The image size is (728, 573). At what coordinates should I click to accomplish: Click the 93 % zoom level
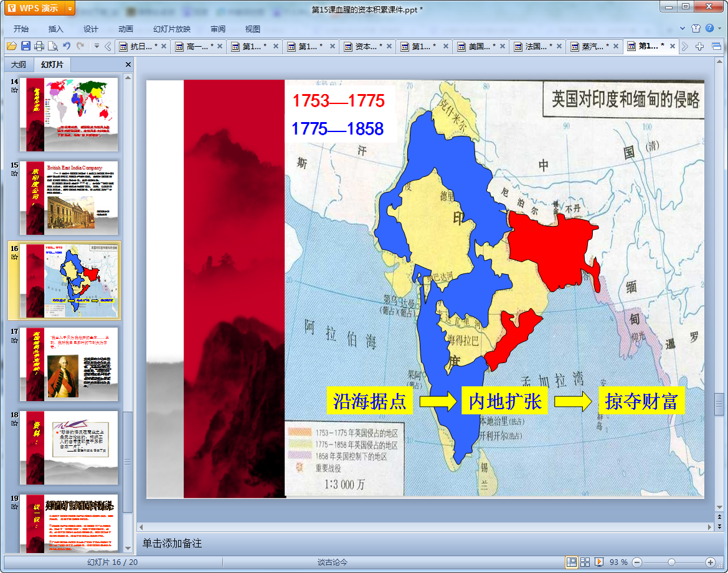(x=618, y=562)
